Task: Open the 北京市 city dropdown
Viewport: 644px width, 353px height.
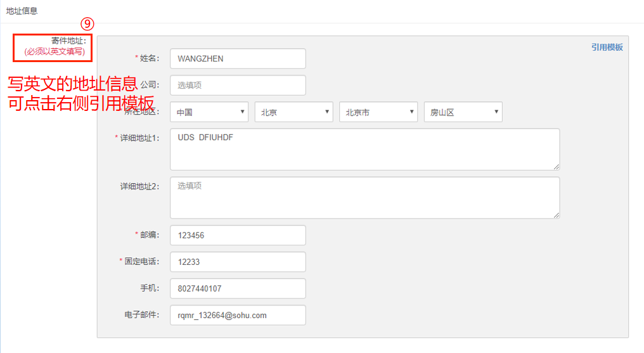Action: [378, 112]
